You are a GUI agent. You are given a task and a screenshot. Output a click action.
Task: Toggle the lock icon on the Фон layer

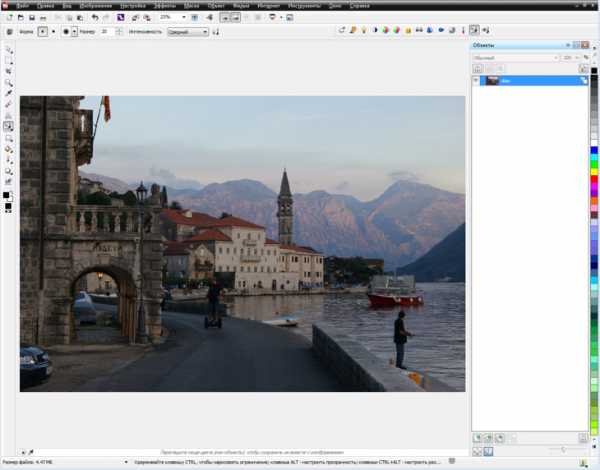(584, 80)
